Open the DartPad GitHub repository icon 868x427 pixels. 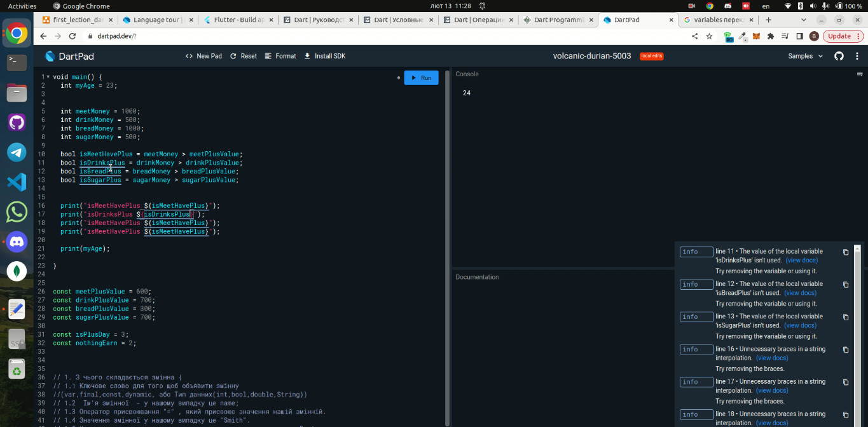pyautogui.click(x=839, y=56)
